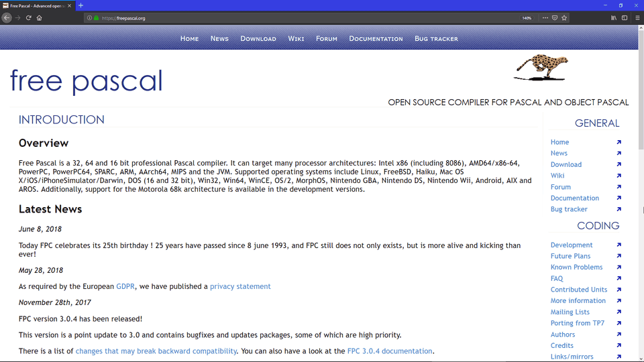Click the June 8, 2018 news date
Image resolution: width=644 pixels, height=362 pixels.
coord(40,229)
